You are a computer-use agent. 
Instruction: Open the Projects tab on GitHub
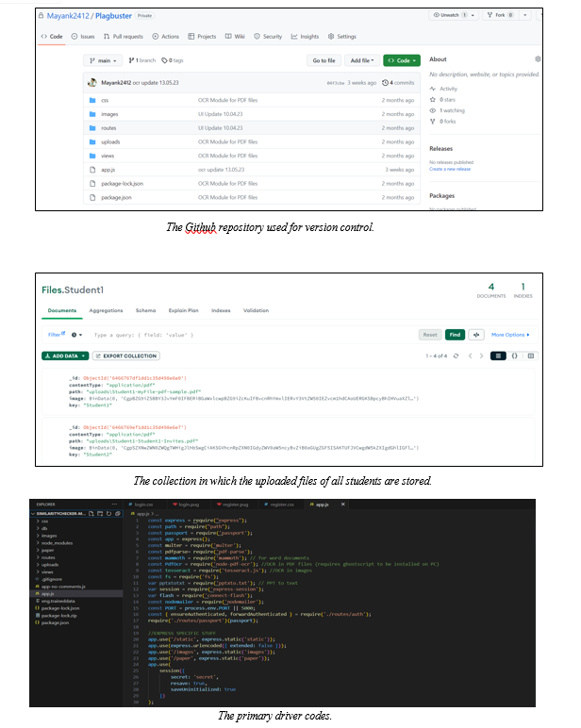[x=202, y=36]
